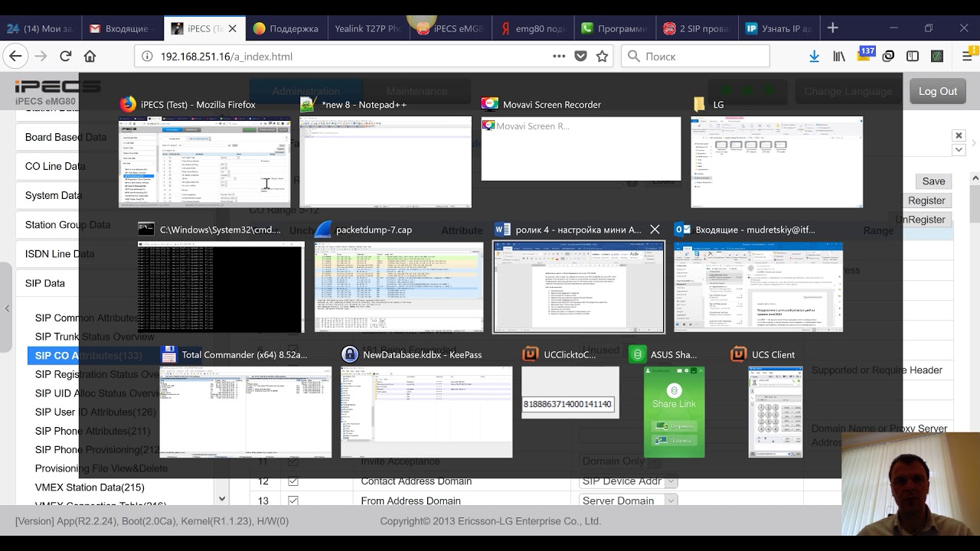Click the Log Out button
This screenshot has width=980, height=551.
(938, 91)
